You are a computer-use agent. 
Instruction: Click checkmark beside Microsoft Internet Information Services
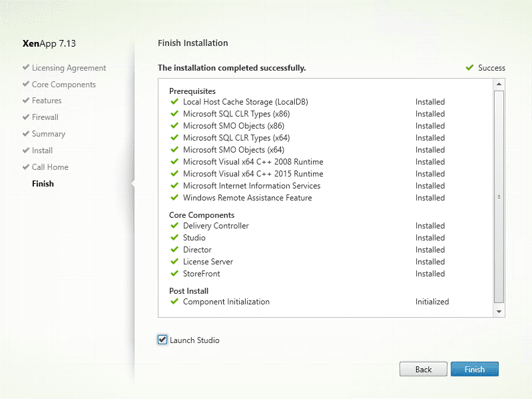[174, 185]
